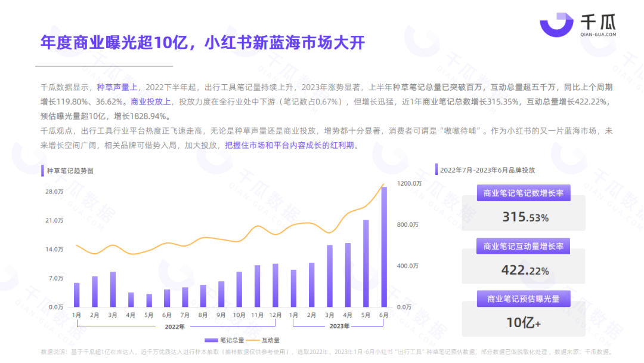Click the 商业笔记互动量增长率 purple label

point(524,246)
